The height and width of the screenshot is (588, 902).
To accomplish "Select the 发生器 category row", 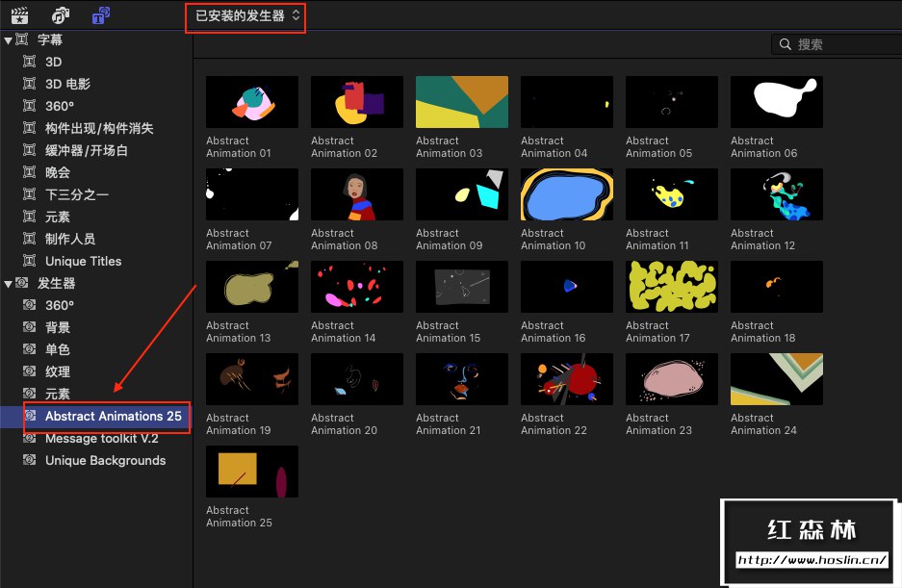I will point(96,283).
